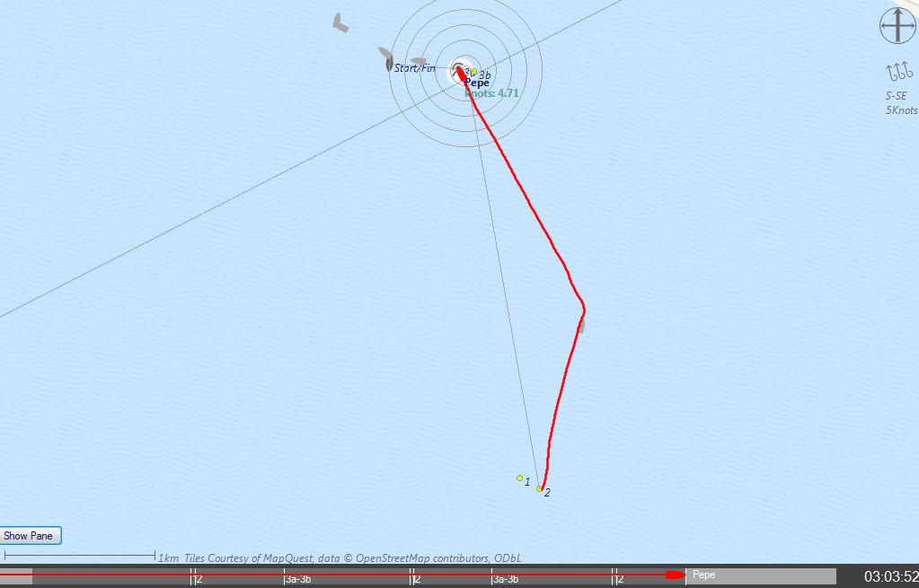Click the map pan compass control
Screen dimensions: 919x588
pyautogui.click(x=897, y=26)
